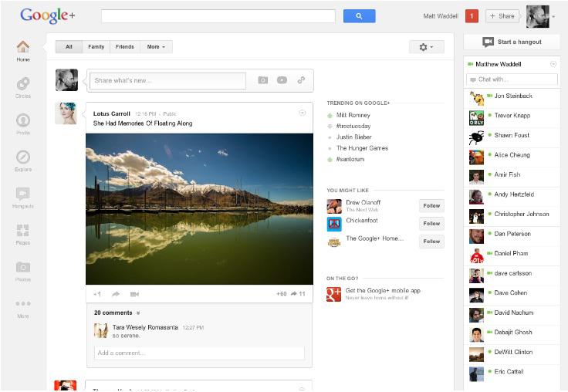Open profile photo in top right
This screenshot has width=568, height=392.
[x=538, y=17]
